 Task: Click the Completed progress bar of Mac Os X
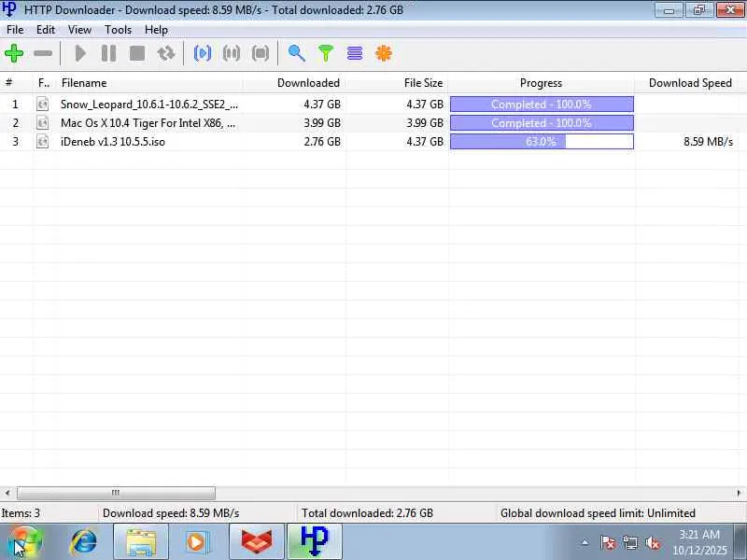click(542, 123)
